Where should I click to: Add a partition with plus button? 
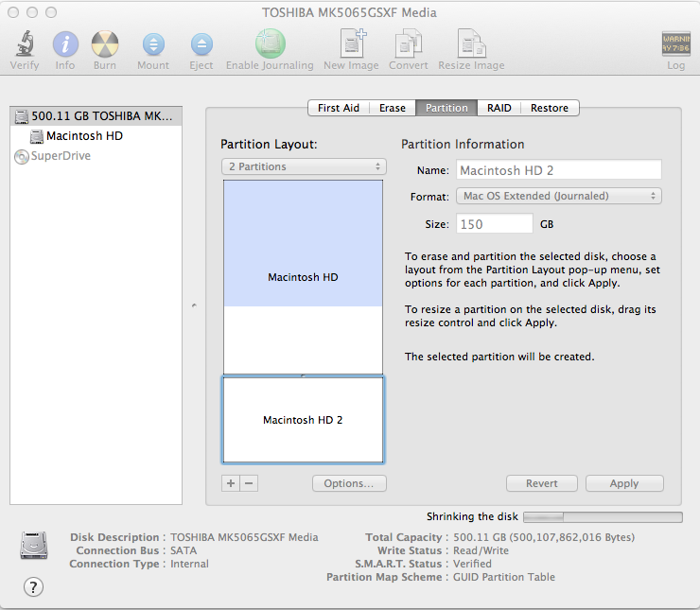point(231,483)
